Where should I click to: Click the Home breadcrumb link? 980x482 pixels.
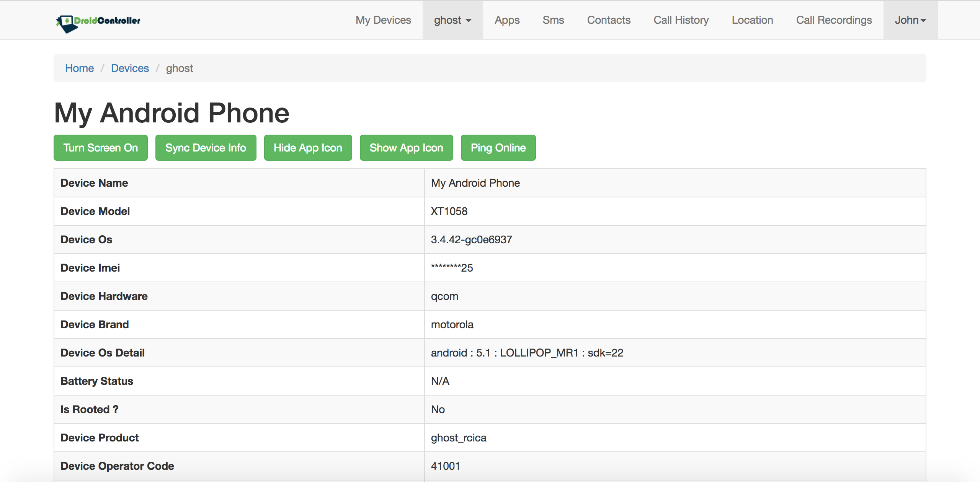click(x=79, y=68)
